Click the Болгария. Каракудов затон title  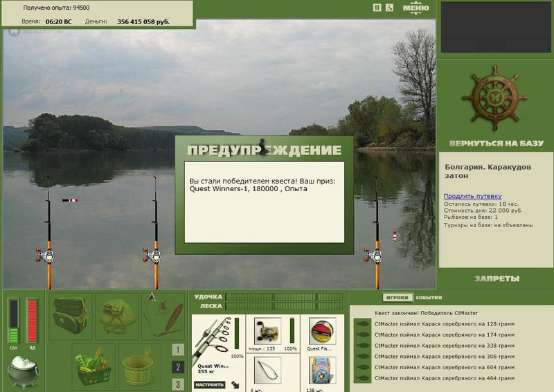(488, 171)
